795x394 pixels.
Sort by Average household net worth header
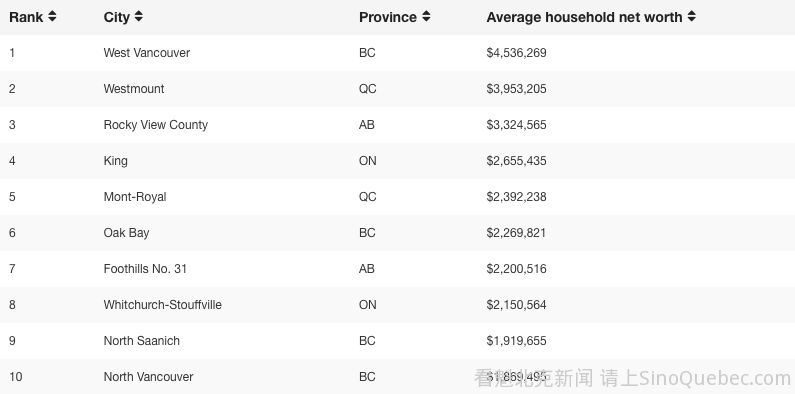click(x=584, y=17)
